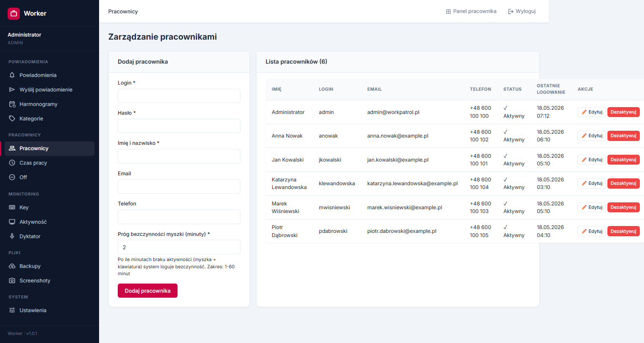Click the Harmonogramy calendar icon
This screenshot has width=644, height=343.
click(x=12, y=104)
